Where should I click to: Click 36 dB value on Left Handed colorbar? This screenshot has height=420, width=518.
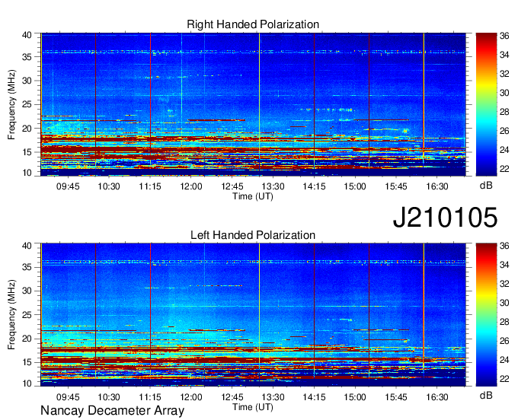(504, 246)
